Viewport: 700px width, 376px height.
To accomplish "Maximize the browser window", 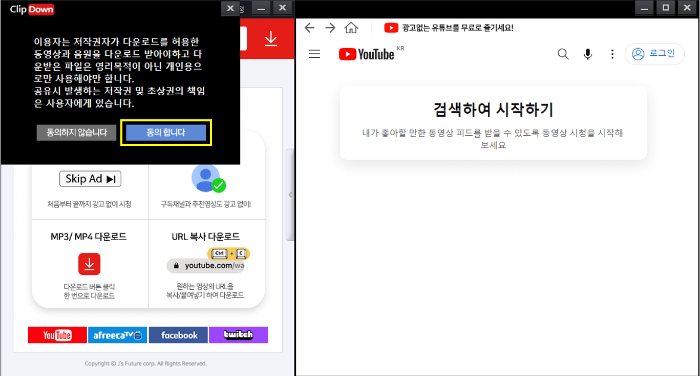I will 666,8.
